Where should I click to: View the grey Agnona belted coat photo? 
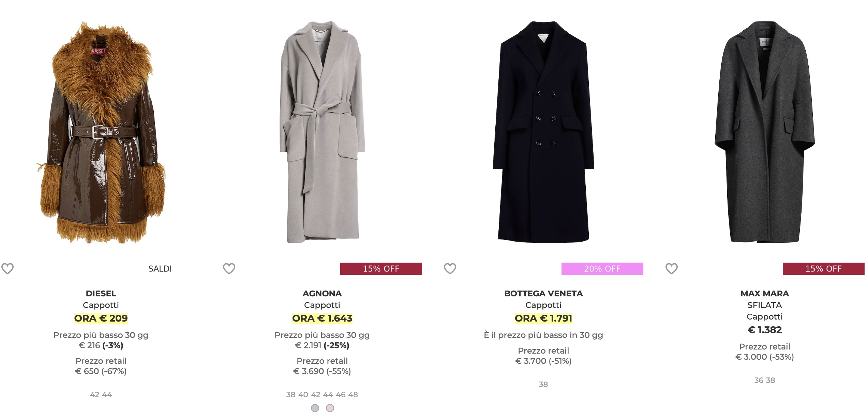[x=322, y=132]
